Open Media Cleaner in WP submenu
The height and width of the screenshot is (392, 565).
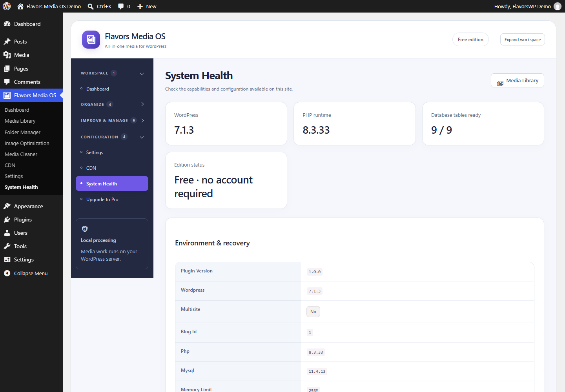click(x=21, y=154)
